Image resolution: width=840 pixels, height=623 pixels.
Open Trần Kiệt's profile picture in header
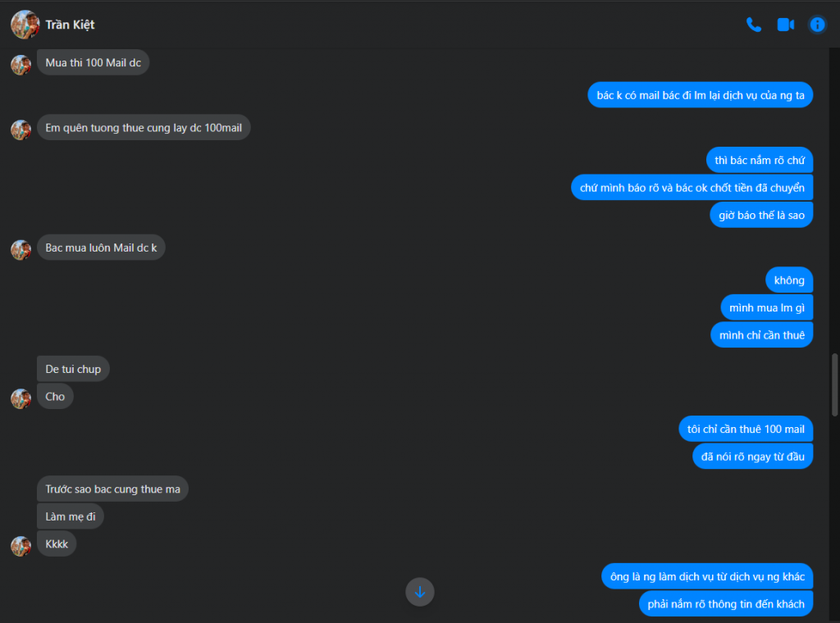(x=25, y=25)
